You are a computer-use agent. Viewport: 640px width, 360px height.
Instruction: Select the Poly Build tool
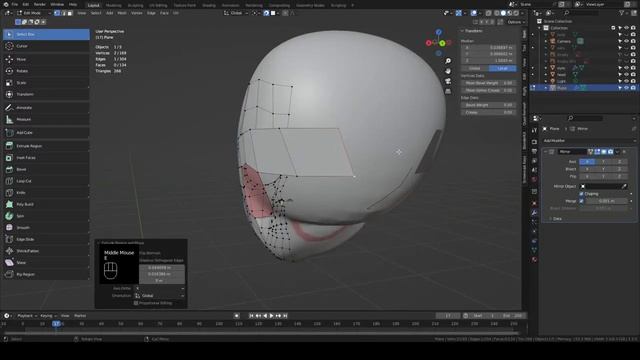coord(46,204)
